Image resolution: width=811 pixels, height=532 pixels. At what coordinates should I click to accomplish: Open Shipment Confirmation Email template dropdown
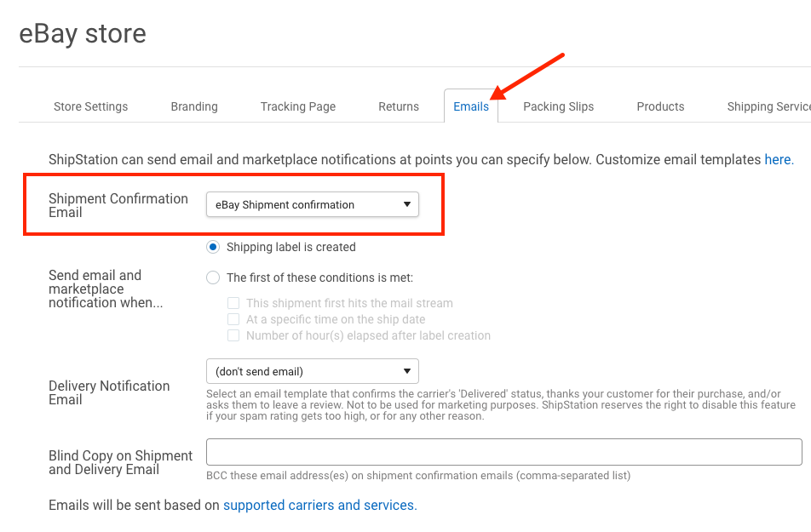pyautogui.click(x=313, y=205)
